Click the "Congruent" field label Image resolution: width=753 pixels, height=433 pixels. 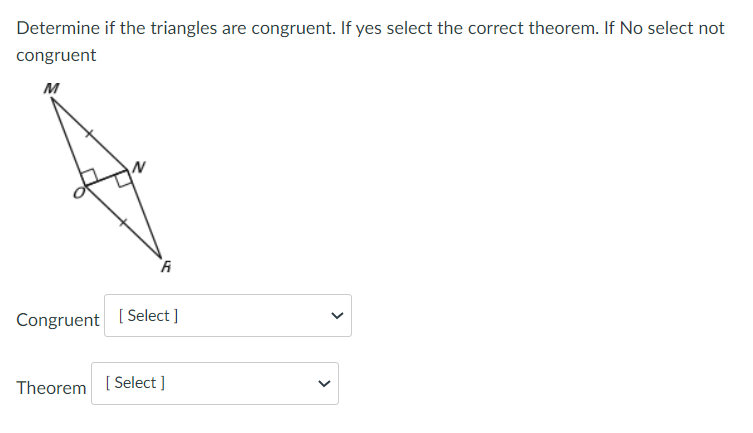coord(58,320)
